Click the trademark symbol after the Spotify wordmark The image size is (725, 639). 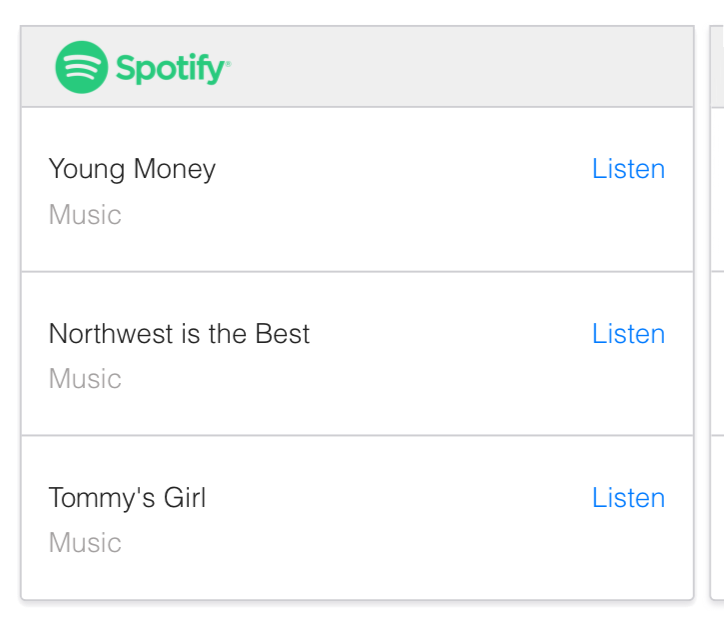[x=228, y=63]
